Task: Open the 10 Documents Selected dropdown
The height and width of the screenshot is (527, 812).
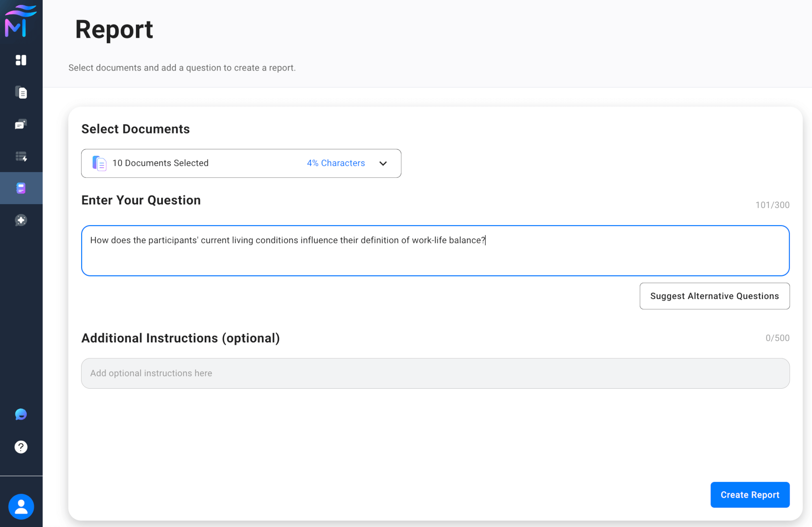Action: tap(160, 163)
